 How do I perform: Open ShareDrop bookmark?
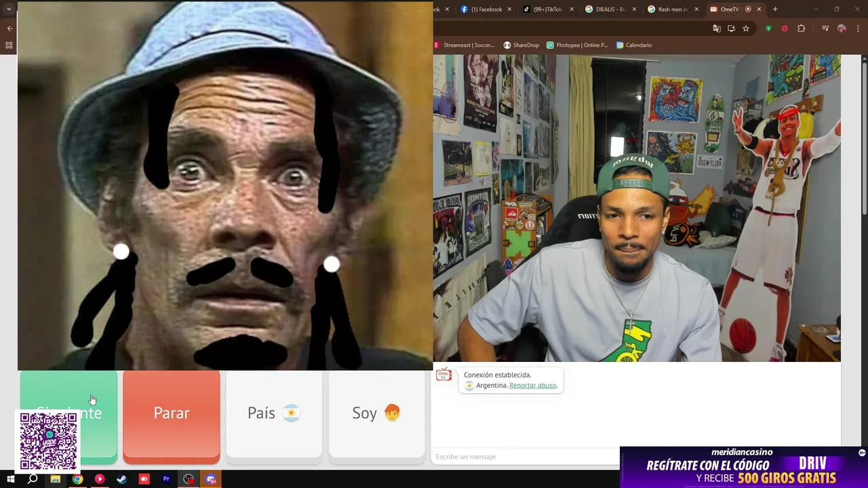coord(521,45)
